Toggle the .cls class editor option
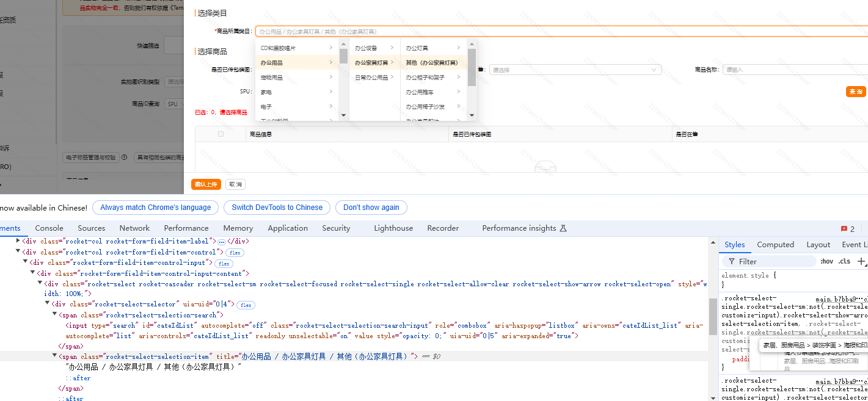The width and height of the screenshot is (868, 401). (x=844, y=261)
